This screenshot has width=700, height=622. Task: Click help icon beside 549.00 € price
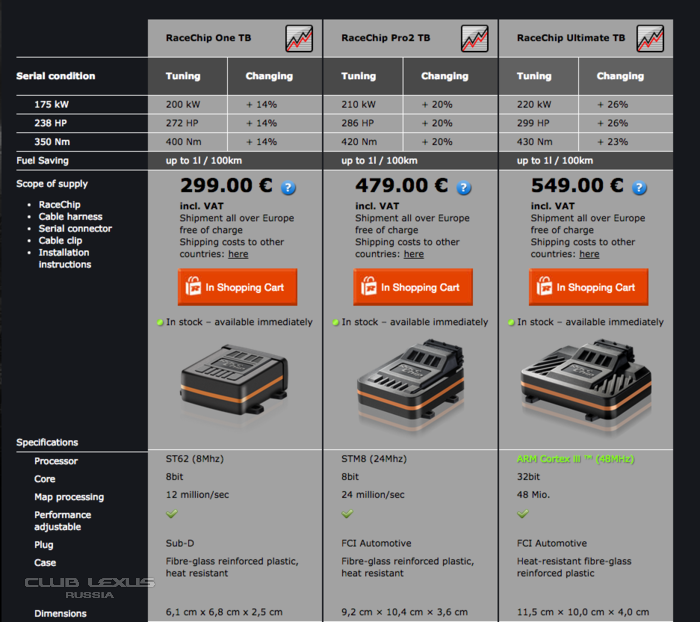639,188
